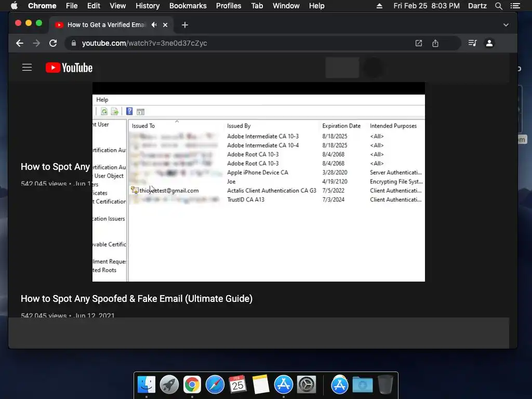
Task: Click the Encrypting File System purpose cell
Action: [x=396, y=181]
